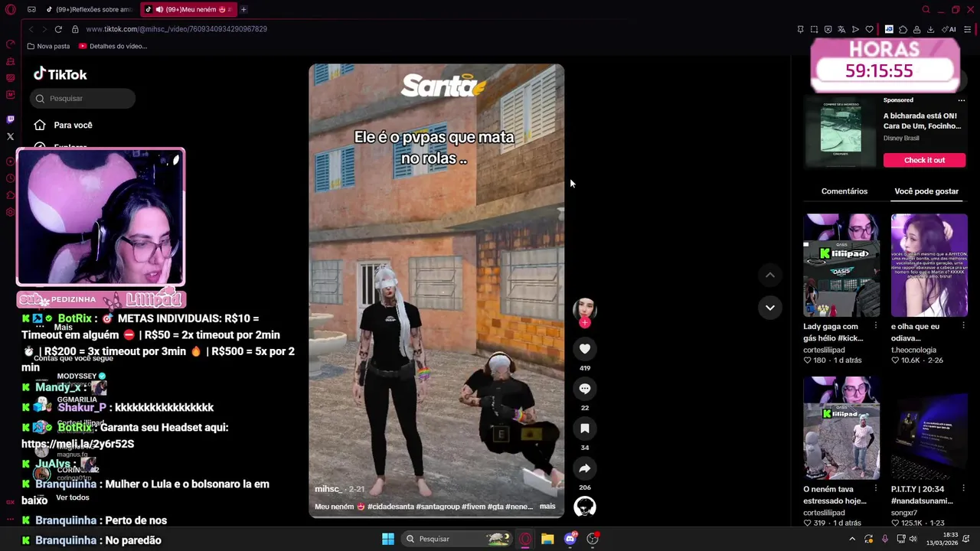Open the easy setup sliders icon

[968, 29]
